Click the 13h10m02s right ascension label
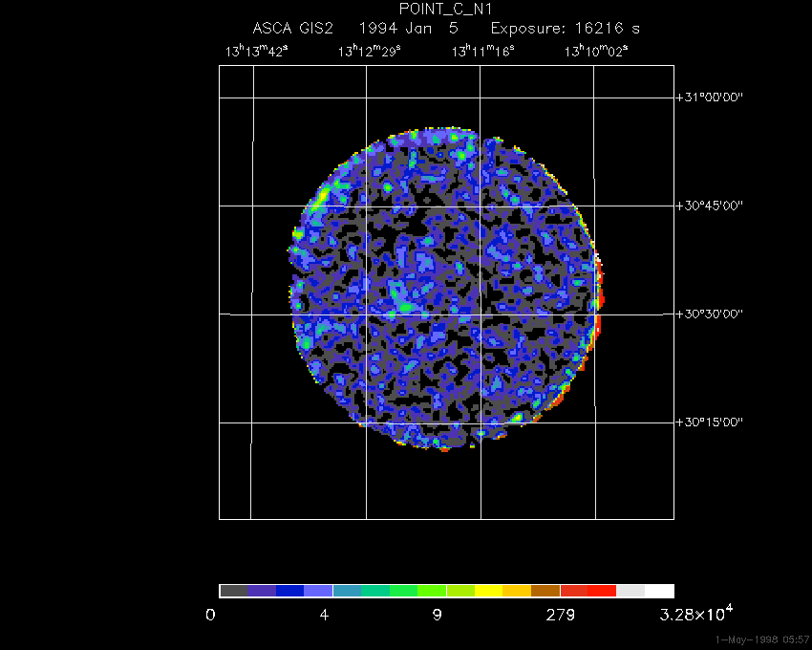The image size is (812, 650). [x=596, y=52]
